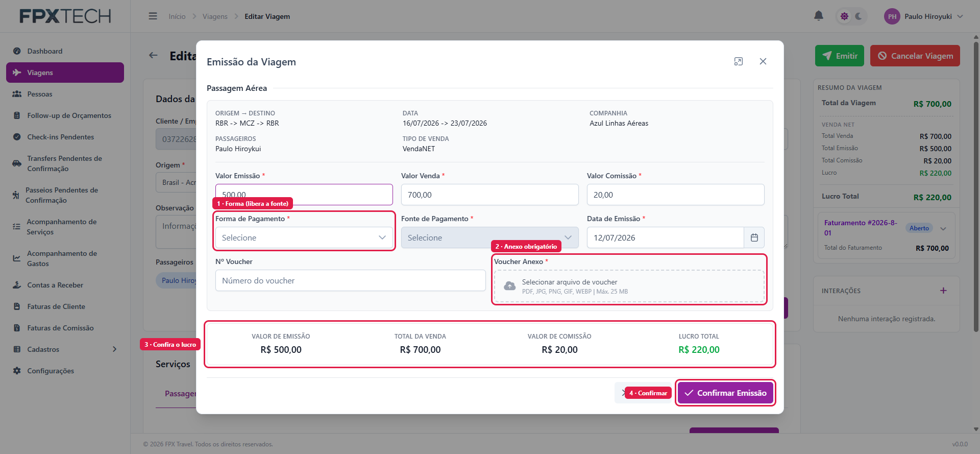
Task: Click the hamburger menu icon
Action: tap(153, 16)
